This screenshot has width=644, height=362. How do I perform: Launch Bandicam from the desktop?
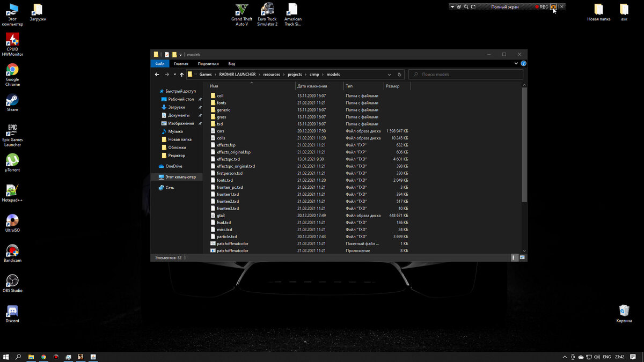point(12,253)
